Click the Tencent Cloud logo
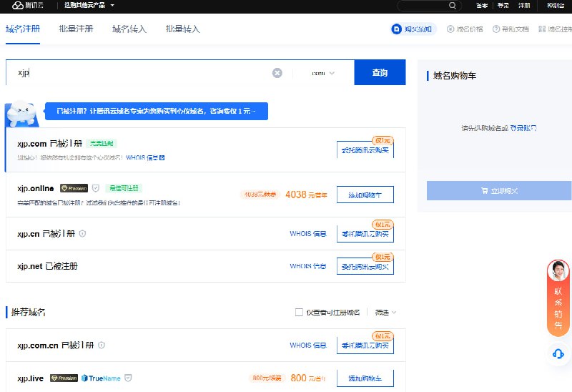This screenshot has height=392, width=572. point(28,6)
